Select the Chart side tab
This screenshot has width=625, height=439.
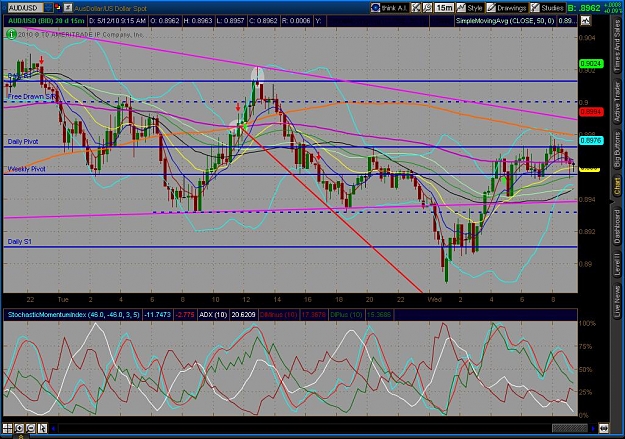(617, 186)
